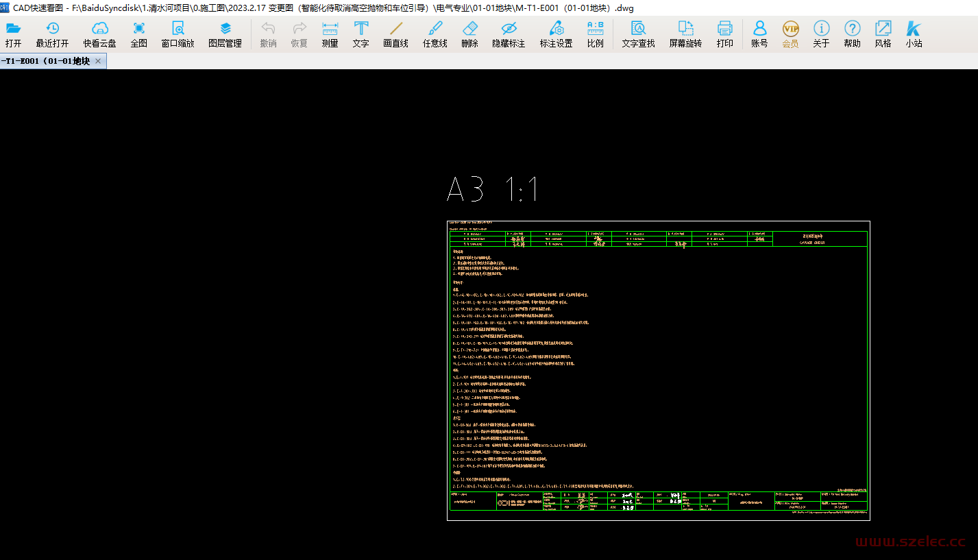
Task: Choose the 画直线 line drawing tool
Action: click(x=396, y=34)
